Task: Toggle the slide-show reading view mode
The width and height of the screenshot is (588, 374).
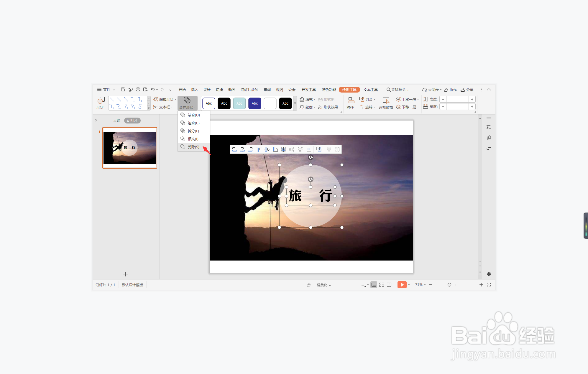Action: [x=389, y=285]
